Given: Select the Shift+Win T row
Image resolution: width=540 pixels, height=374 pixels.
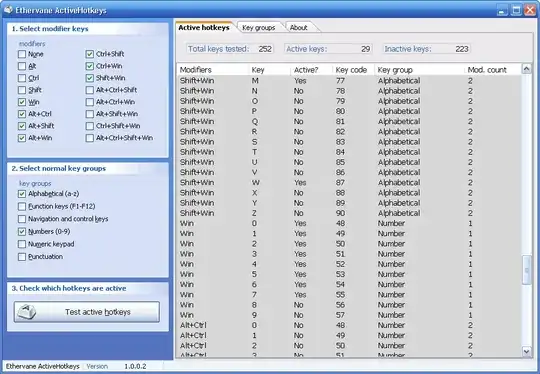Looking at the screenshot, I should point(349,152).
